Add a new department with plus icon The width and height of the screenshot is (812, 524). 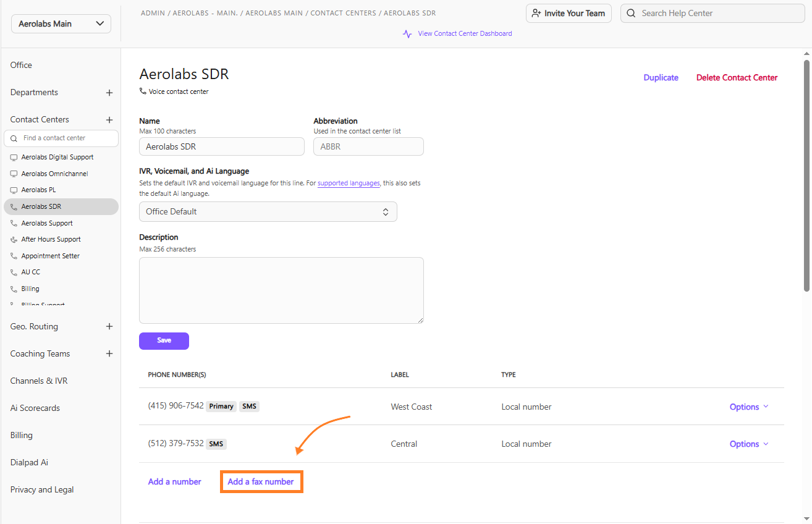pyautogui.click(x=109, y=93)
